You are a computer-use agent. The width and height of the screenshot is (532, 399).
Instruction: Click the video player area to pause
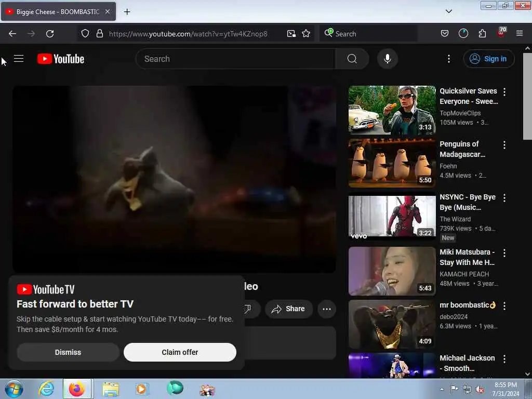174,179
